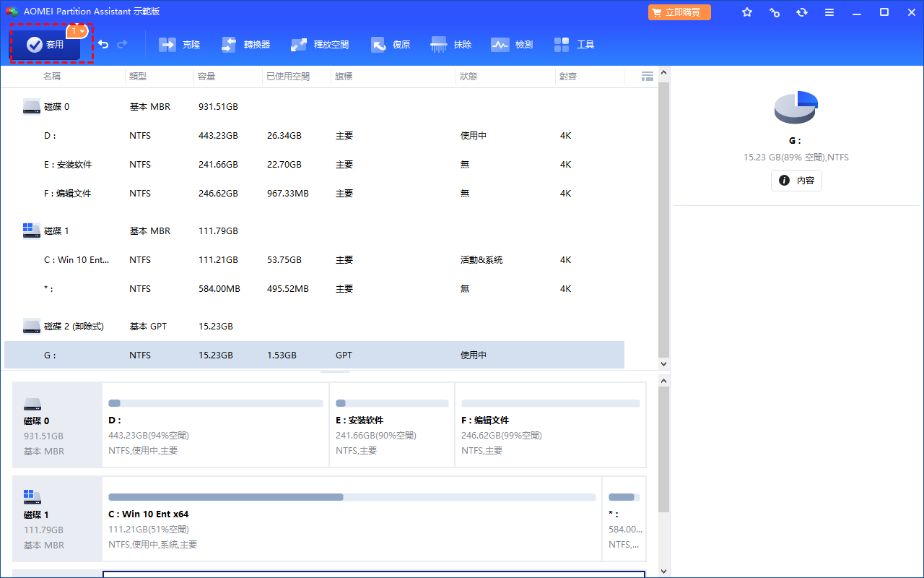The image size is (924, 578).
Task: Select 磁碟 1 block in the disk map
Action: [58, 518]
